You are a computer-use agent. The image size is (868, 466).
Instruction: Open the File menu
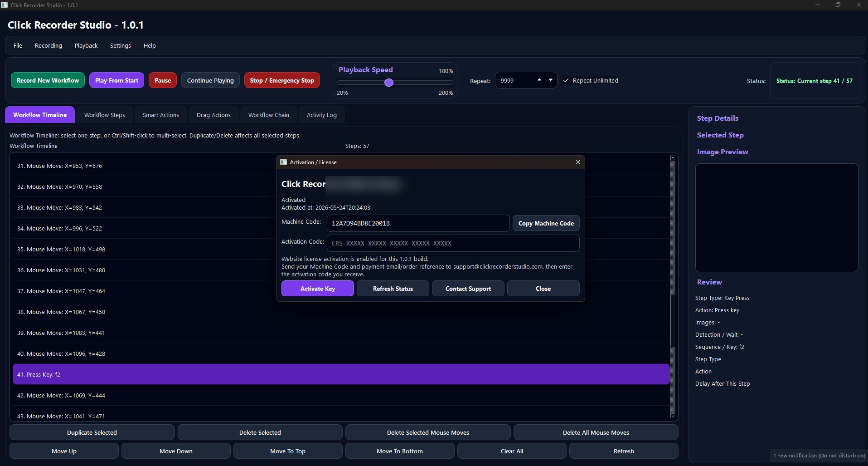pos(18,45)
